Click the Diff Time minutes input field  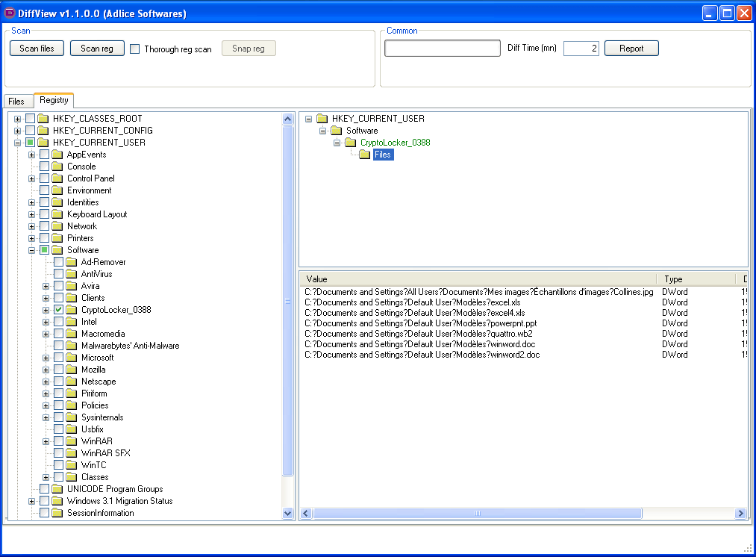click(x=581, y=49)
